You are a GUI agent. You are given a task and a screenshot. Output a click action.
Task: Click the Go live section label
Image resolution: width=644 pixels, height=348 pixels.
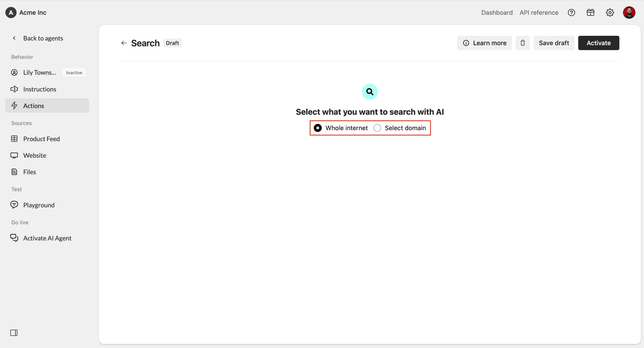click(20, 222)
